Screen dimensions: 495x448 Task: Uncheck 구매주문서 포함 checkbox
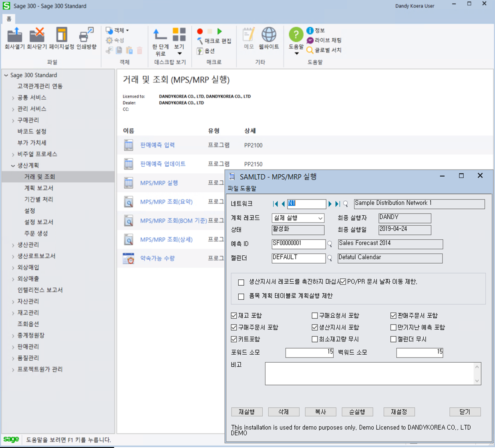pyautogui.click(x=234, y=327)
